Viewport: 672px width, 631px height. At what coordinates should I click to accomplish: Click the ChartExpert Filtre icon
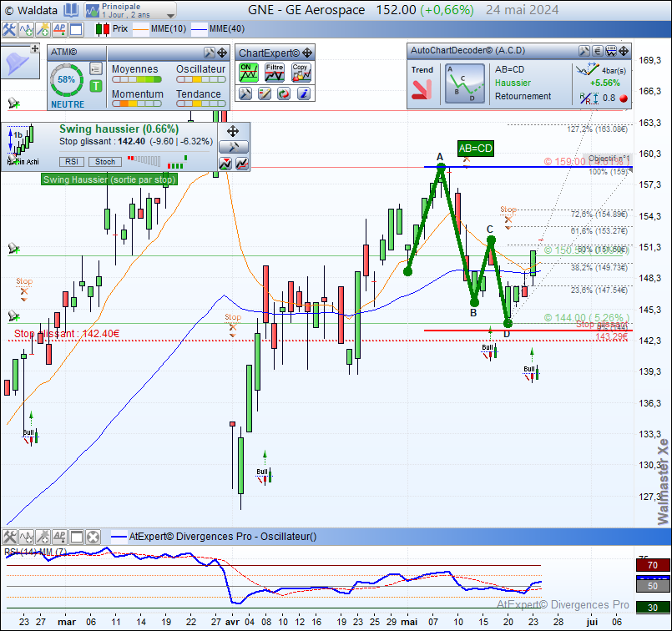pos(275,73)
